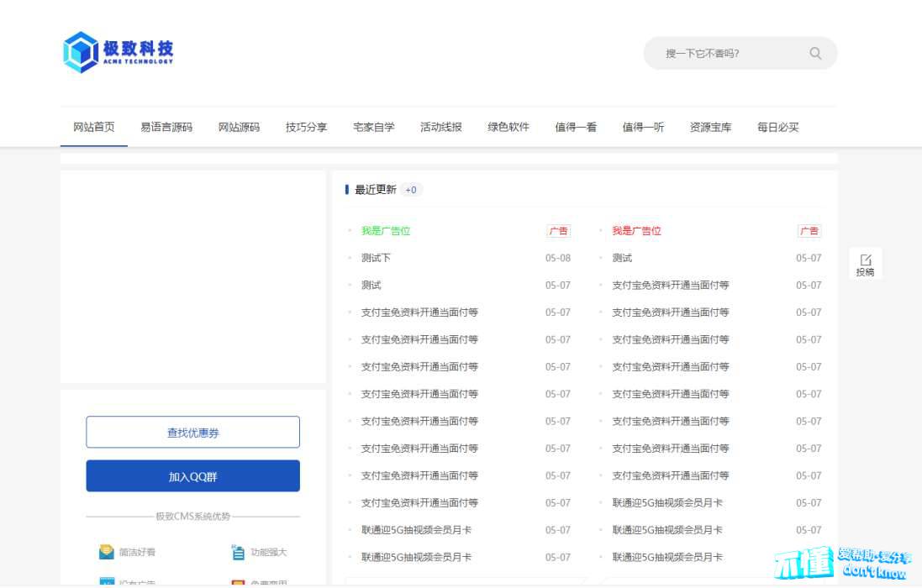Open the 绿色软件 navigation item

tap(508, 128)
